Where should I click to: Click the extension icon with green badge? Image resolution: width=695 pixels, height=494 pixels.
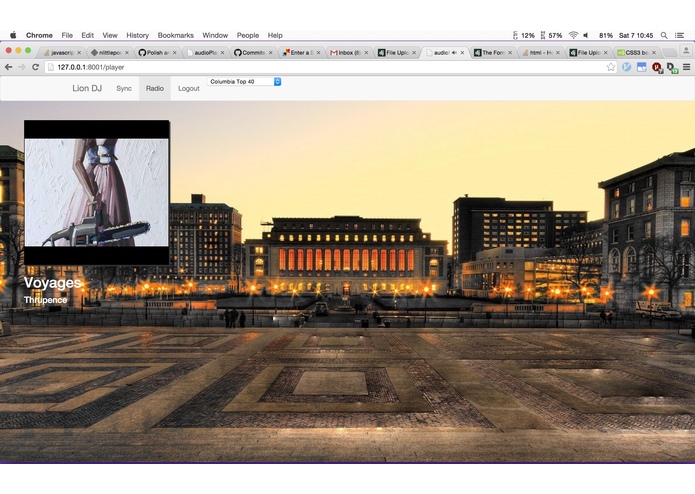click(x=672, y=67)
